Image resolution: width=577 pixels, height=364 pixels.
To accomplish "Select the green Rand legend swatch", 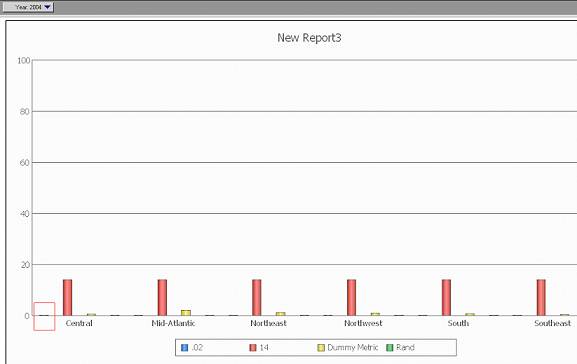I will [390, 347].
